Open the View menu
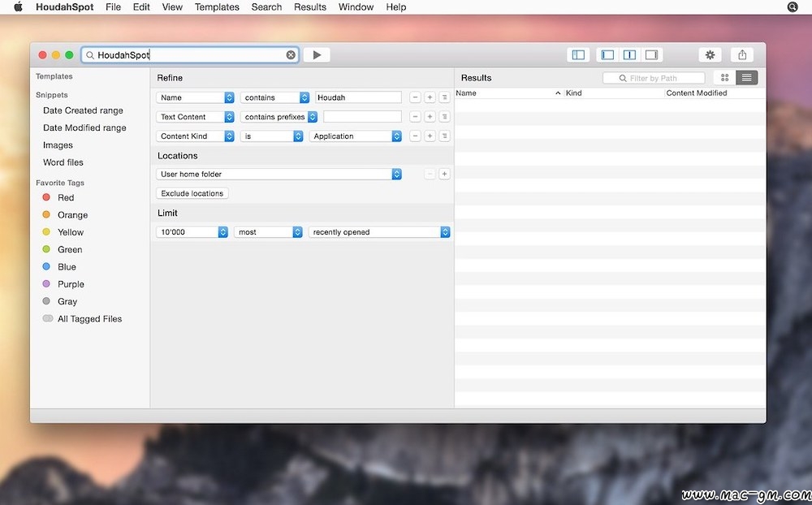 coord(172,7)
